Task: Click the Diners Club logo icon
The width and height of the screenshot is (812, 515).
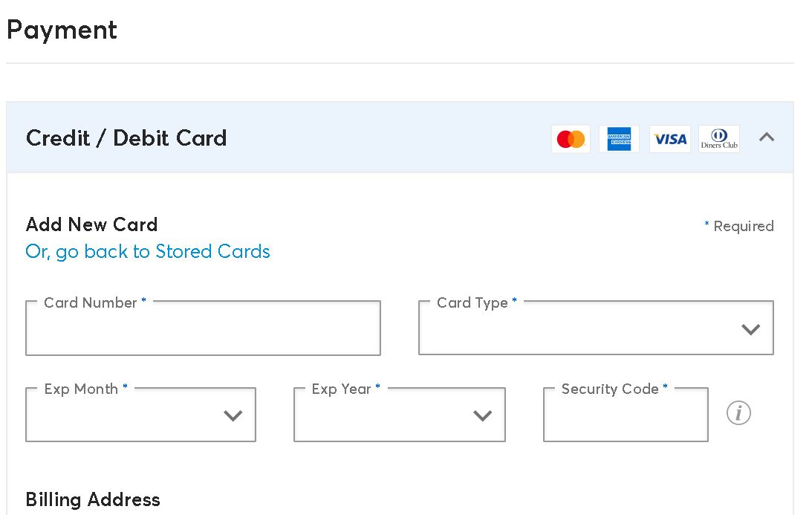Action: click(719, 139)
